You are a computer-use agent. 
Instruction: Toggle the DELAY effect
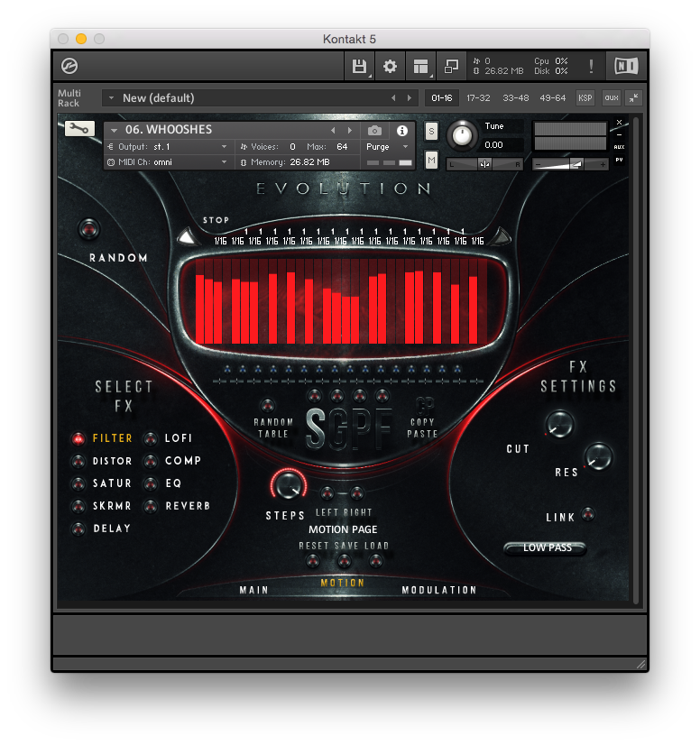(78, 529)
